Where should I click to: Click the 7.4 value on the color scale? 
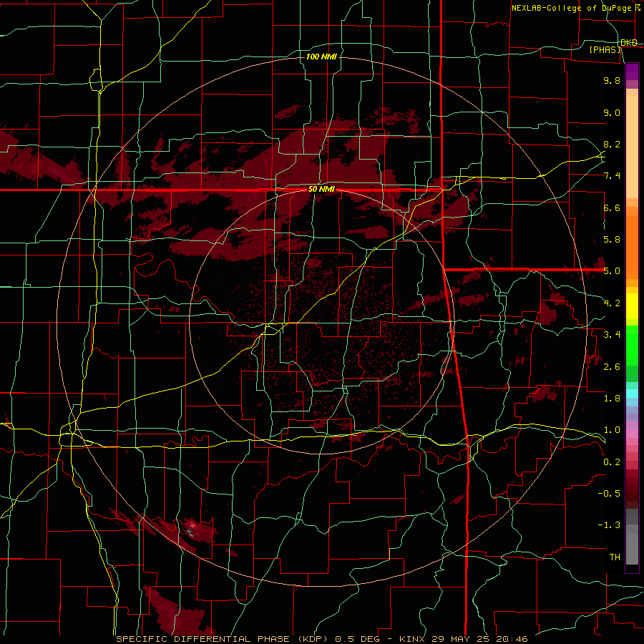(612, 176)
